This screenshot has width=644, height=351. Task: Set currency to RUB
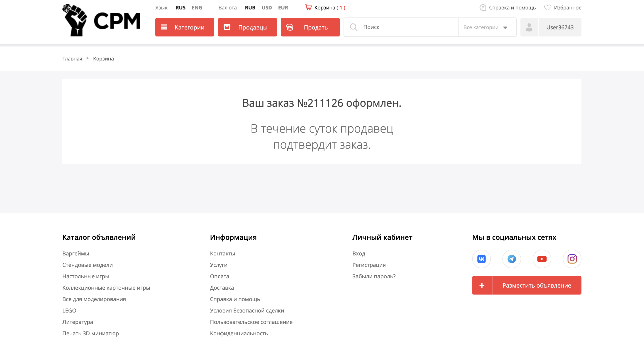(x=250, y=7)
